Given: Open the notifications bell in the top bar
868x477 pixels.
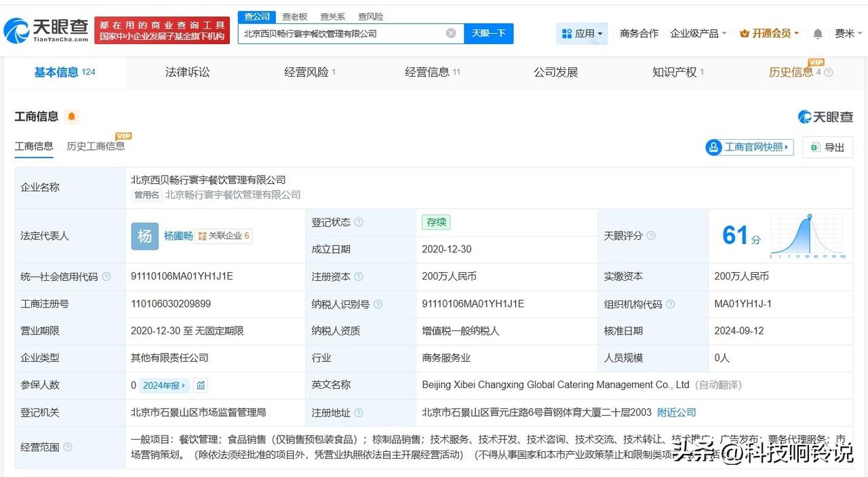Looking at the screenshot, I should [818, 33].
